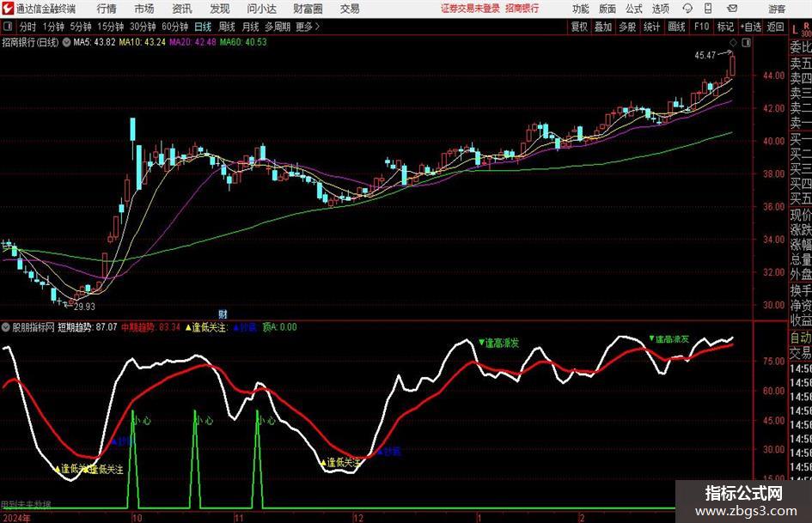The height and width of the screenshot is (523, 812).
Task: Click the 中期趋势: 83.34 value label
Action: [x=150, y=327]
